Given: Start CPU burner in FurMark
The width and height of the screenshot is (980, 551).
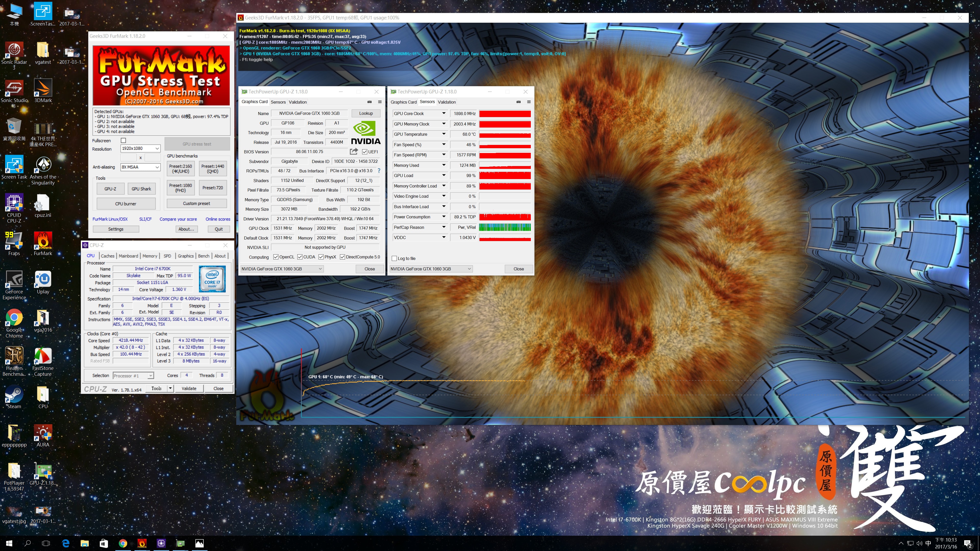Looking at the screenshot, I should (126, 204).
